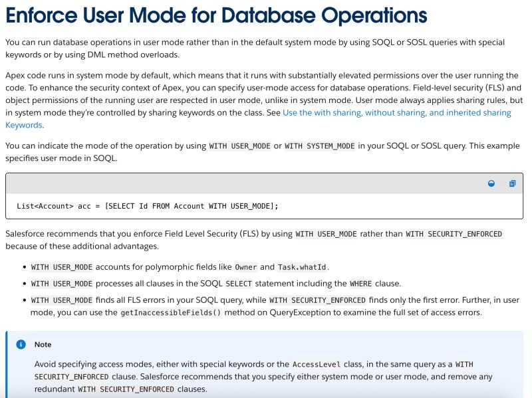Click 'Task.whatId' inline code

click(302, 267)
